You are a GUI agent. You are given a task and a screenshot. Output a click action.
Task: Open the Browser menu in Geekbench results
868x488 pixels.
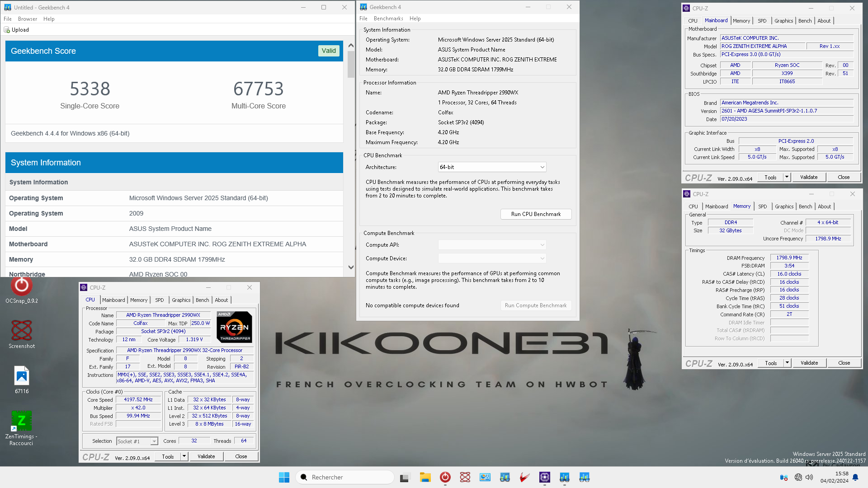click(x=28, y=19)
